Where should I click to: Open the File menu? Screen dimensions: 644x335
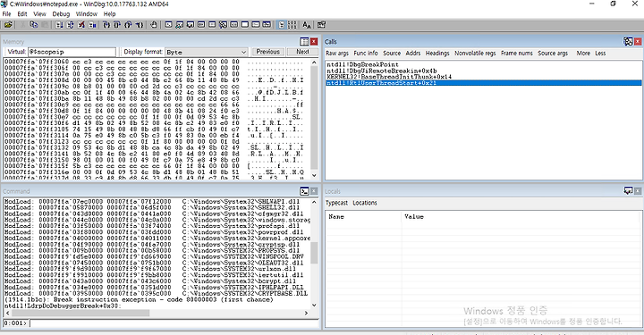point(6,14)
